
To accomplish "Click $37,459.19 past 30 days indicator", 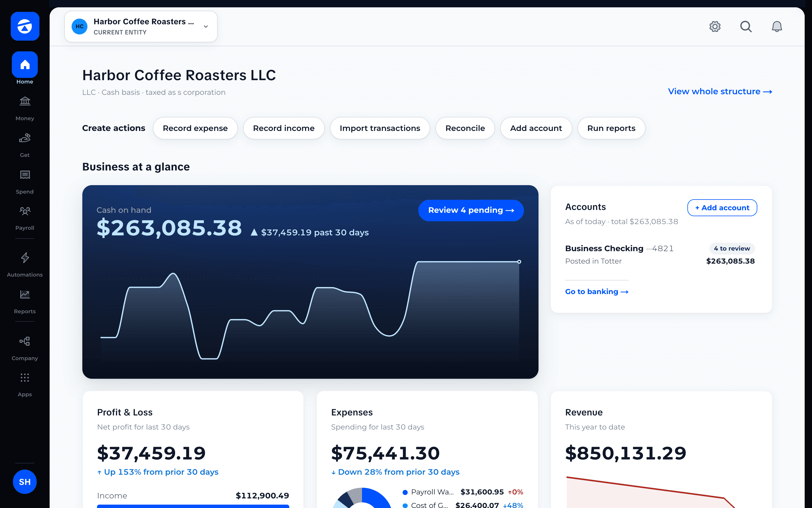I will tap(310, 233).
